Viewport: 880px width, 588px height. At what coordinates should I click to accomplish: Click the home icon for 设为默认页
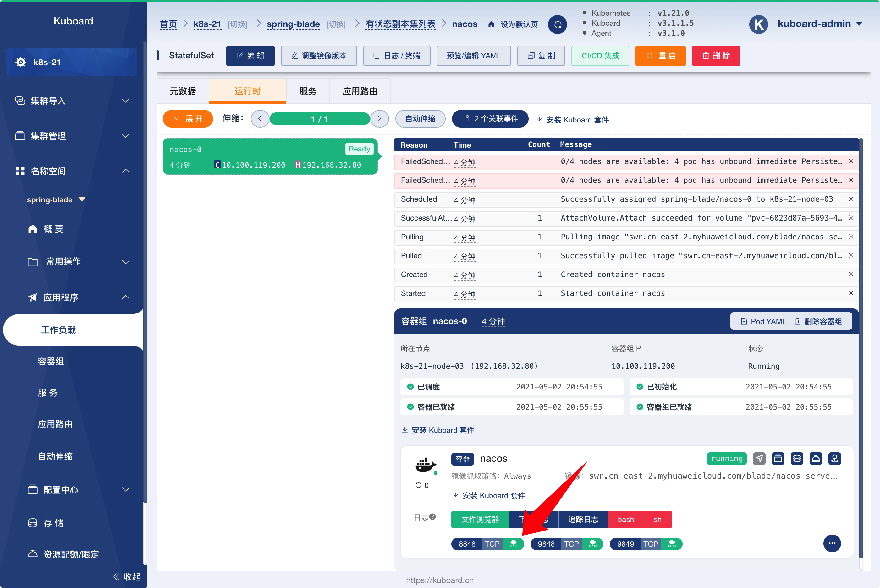click(x=492, y=24)
